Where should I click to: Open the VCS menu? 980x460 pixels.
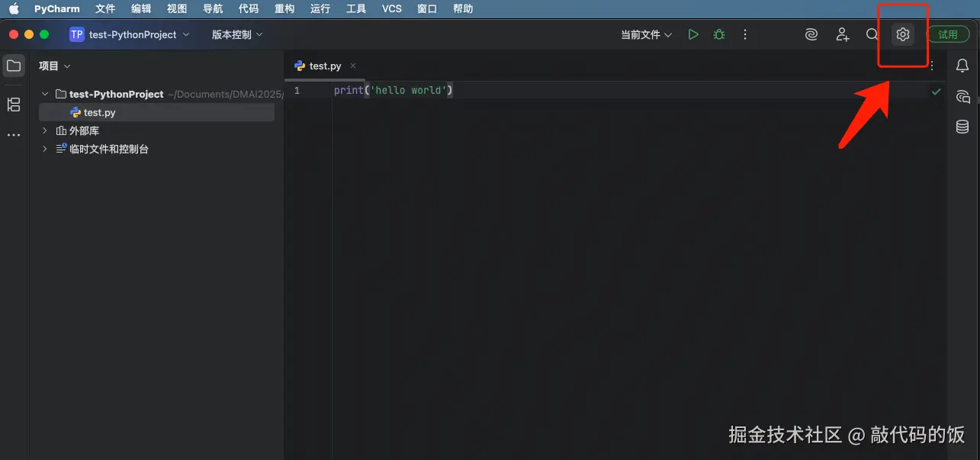[x=392, y=9]
